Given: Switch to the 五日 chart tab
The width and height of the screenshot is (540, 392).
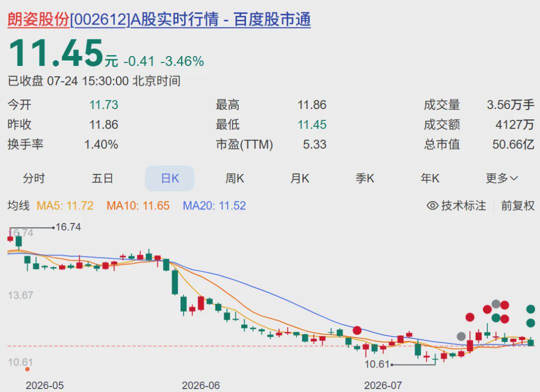Looking at the screenshot, I should coord(102,178).
